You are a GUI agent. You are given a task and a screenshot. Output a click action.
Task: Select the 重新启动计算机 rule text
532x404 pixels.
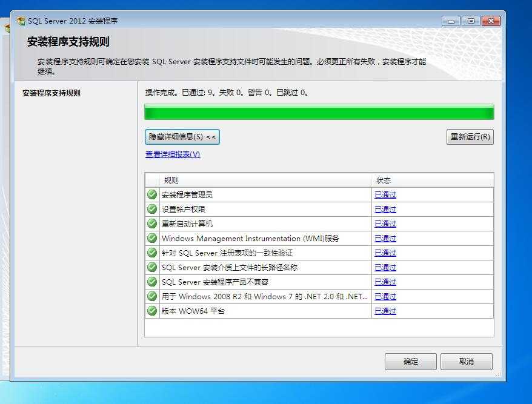tap(187, 224)
